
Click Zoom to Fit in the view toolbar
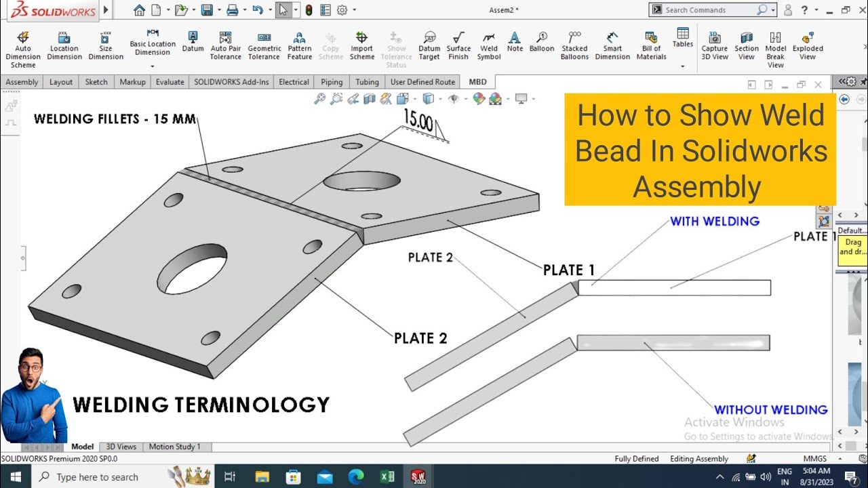(320, 99)
